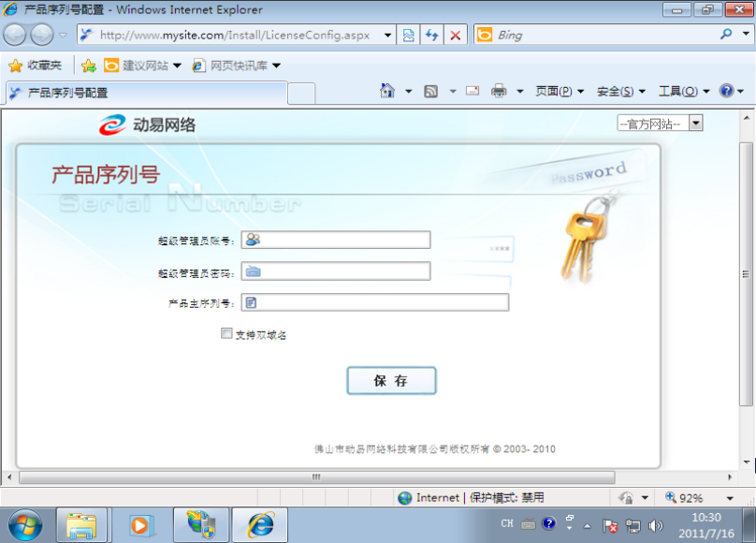Click the compatibility view icon in address bar

pos(408,35)
